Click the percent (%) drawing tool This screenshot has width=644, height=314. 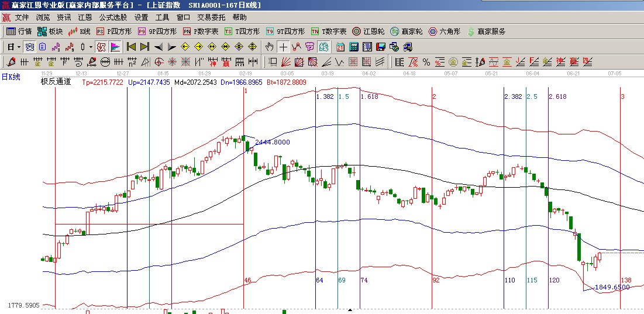coord(426,61)
